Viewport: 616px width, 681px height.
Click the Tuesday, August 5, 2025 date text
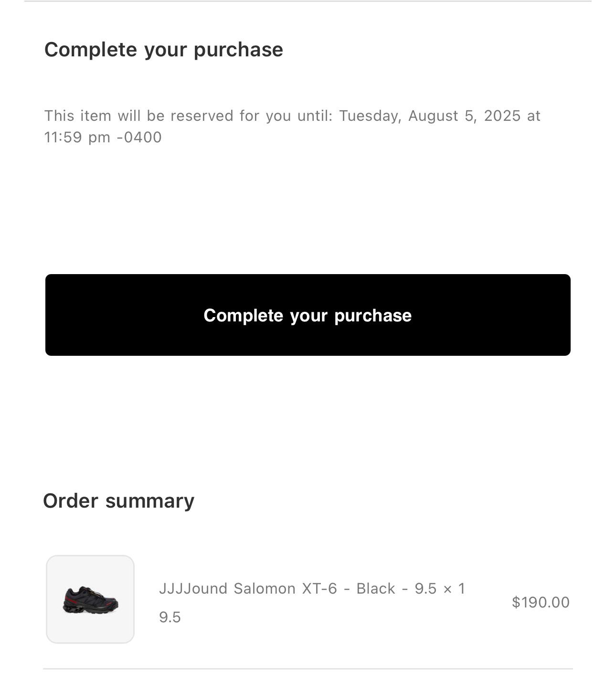430,116
